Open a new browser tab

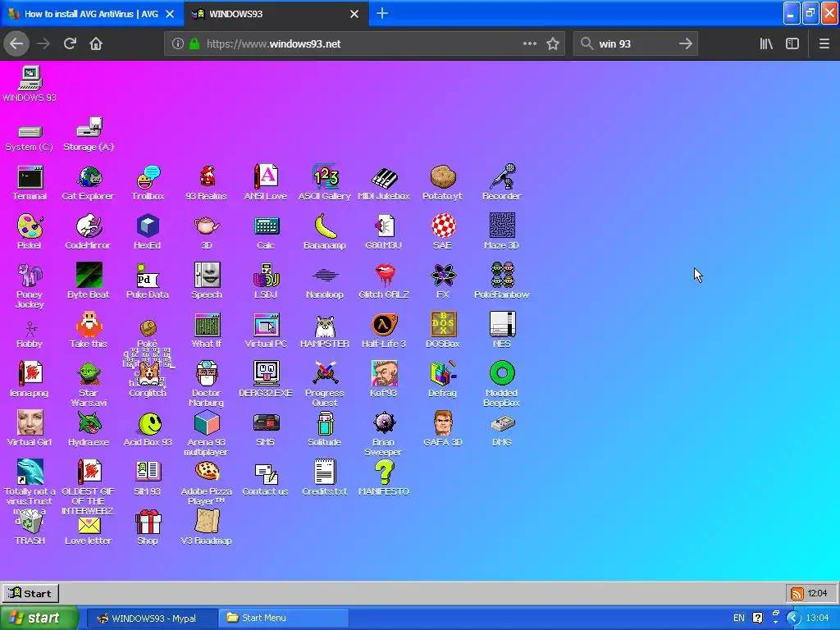(382, 14)
